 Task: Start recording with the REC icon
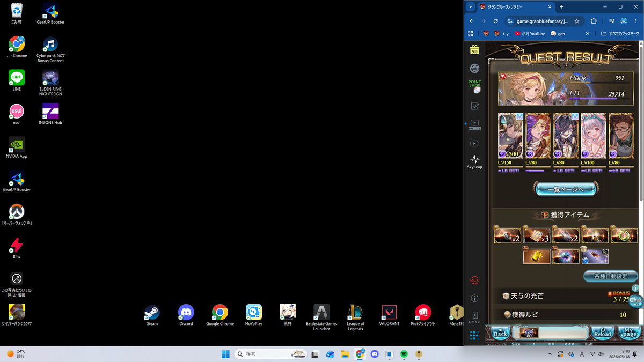click(x=474, y=280)
